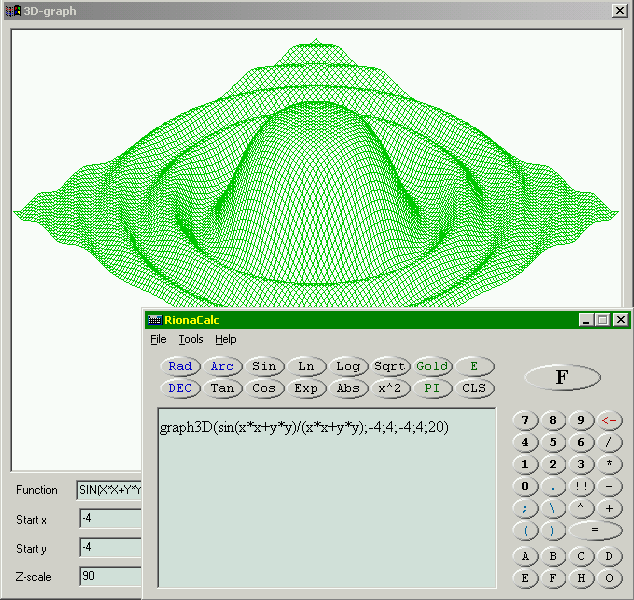This screenshot has width=634, height=600.
Task: Click the x^2 square button
Action: point(390,389)
